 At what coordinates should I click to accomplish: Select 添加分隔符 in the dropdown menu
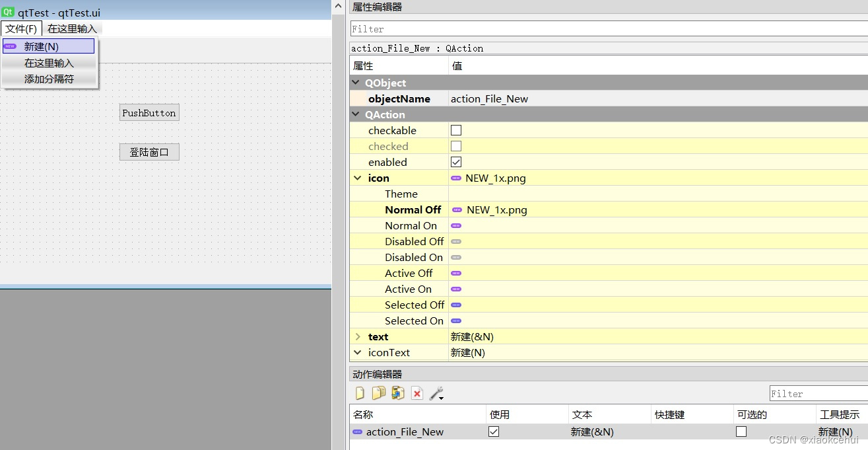tap(50, 79)
